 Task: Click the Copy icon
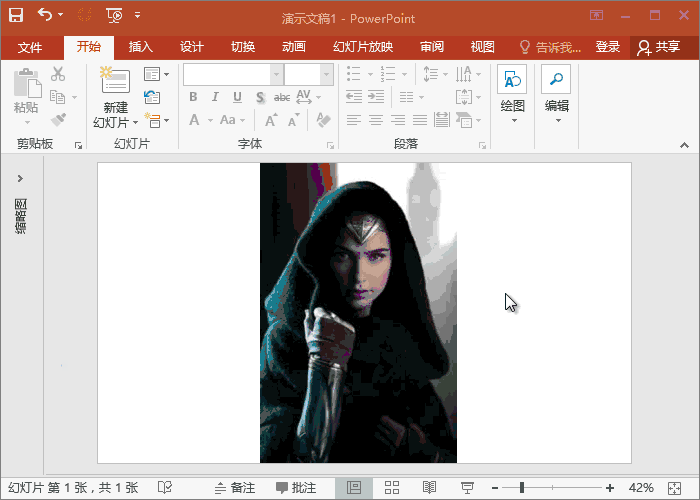(58, 96)
